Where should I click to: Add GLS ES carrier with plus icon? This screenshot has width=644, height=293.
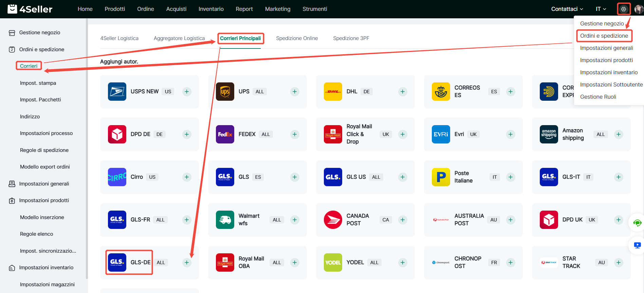pyautogui.click(x=295, y=177)
